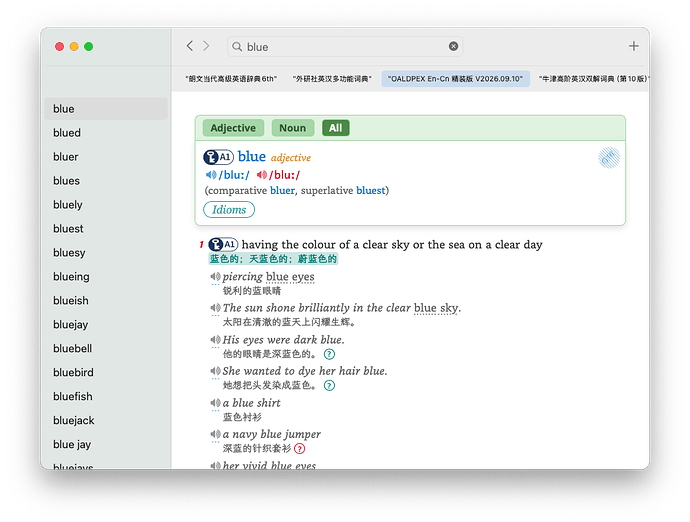
Task: Go back with the left chevron
Action: tap(190, 46)
